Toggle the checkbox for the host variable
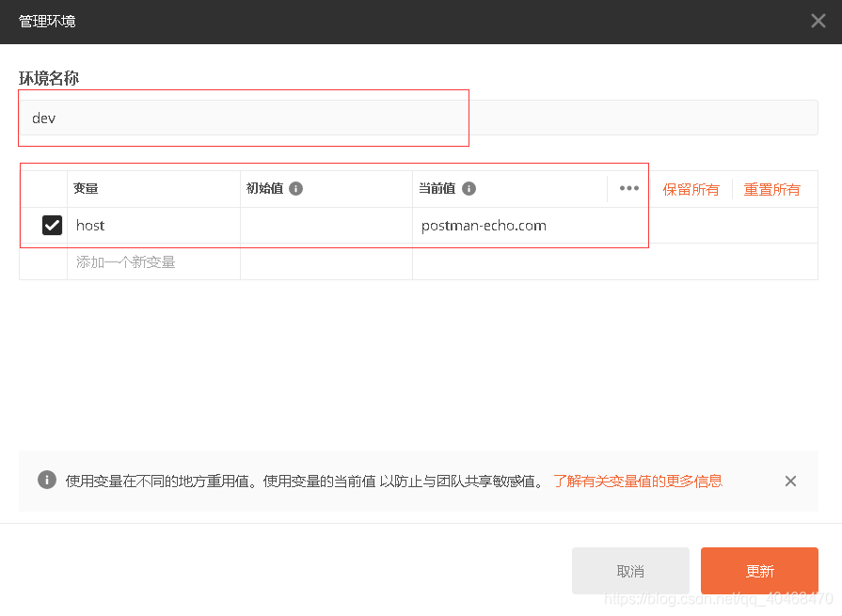 (x=52, y=225)
